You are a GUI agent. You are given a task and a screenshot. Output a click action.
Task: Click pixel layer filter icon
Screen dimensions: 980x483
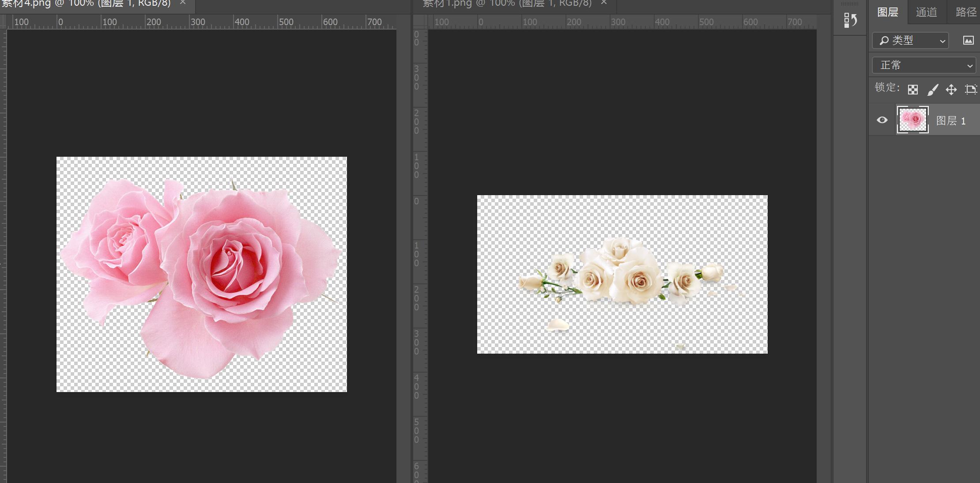pos(968,41)
